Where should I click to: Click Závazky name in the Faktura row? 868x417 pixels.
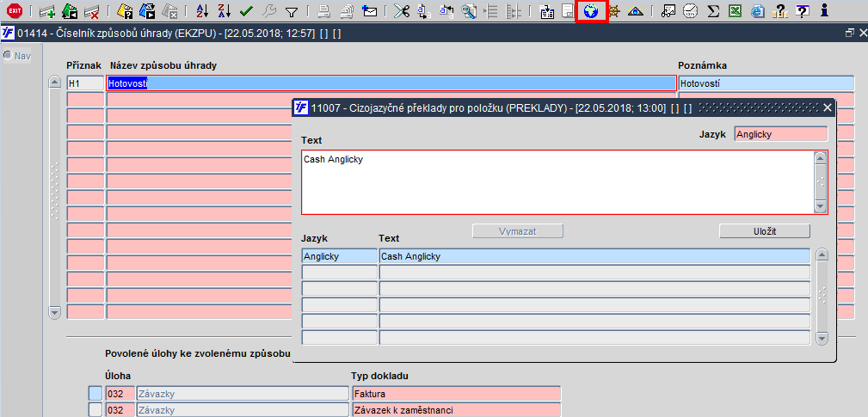pos(243,394)
